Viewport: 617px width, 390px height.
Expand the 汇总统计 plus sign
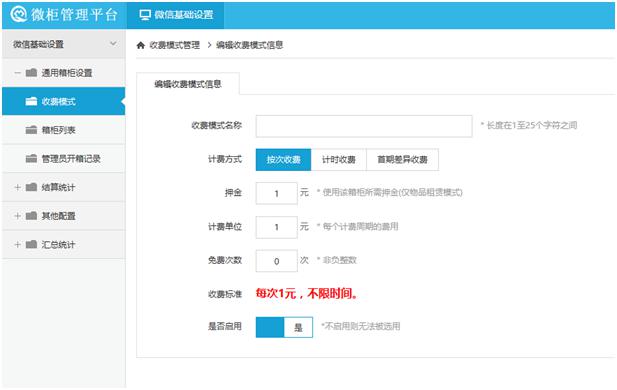(x=17, y=245)
